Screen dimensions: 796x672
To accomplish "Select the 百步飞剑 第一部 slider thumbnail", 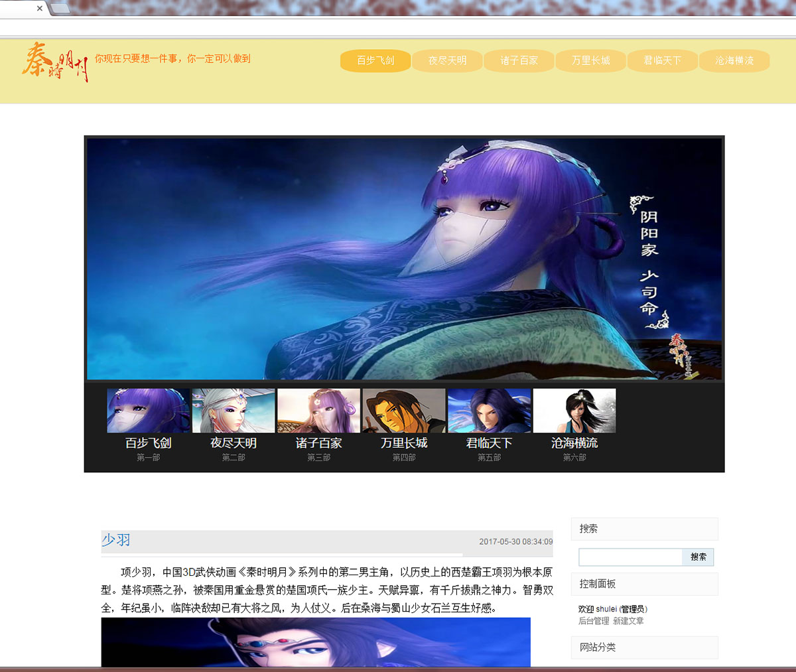I will tap(149, 411).
